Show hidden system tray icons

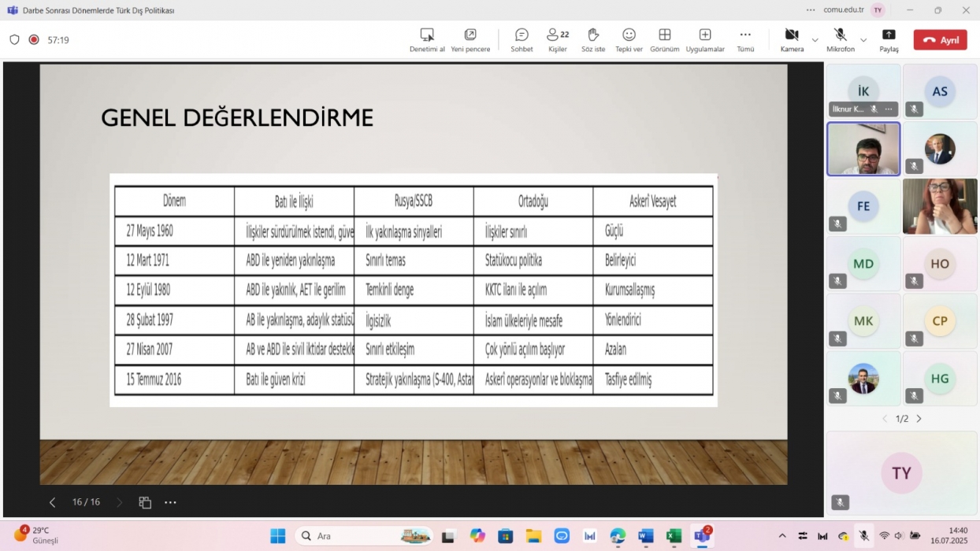coord(782,536)
